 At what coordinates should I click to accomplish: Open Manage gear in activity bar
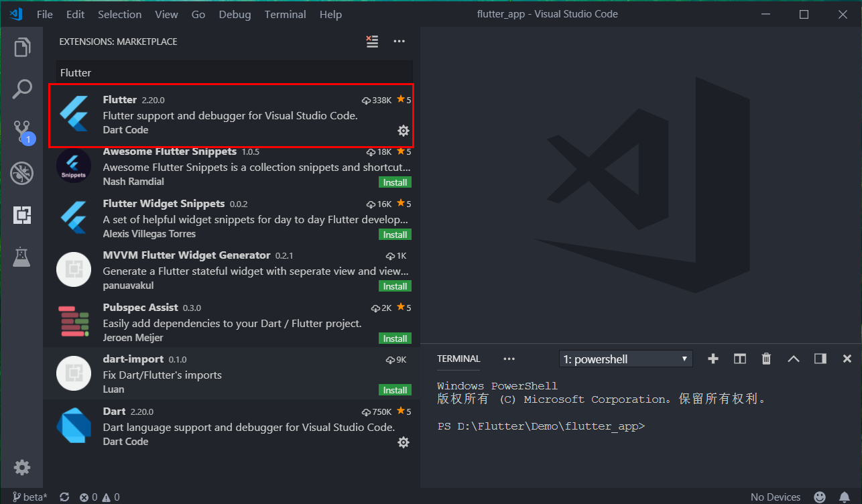pyautogui.click(x=22, y=467)
